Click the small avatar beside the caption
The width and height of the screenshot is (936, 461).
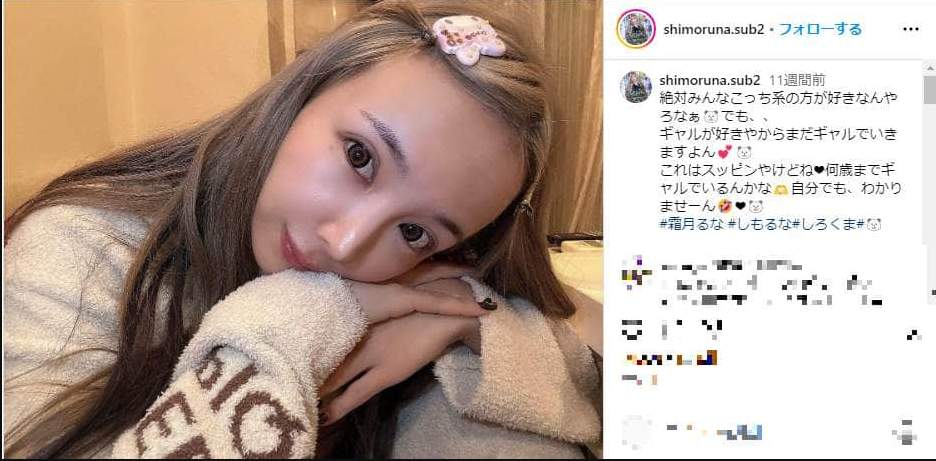(636, 87)
